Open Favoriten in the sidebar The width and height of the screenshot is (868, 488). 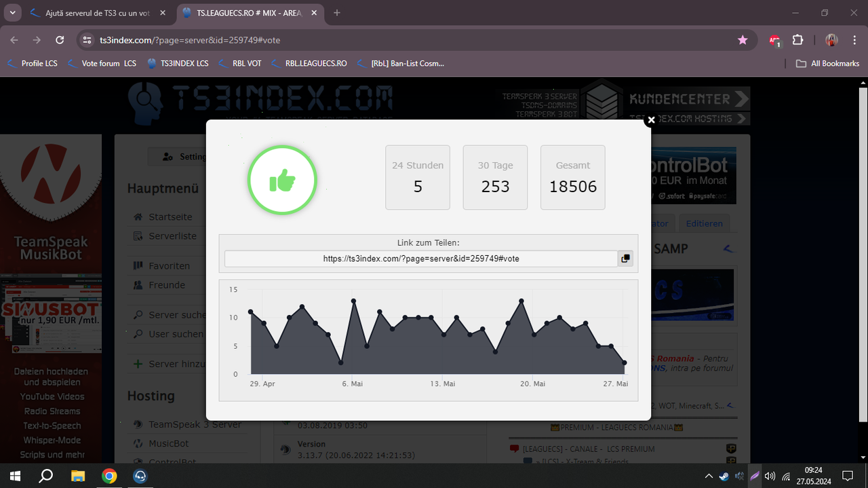click(x=169, y=266)
